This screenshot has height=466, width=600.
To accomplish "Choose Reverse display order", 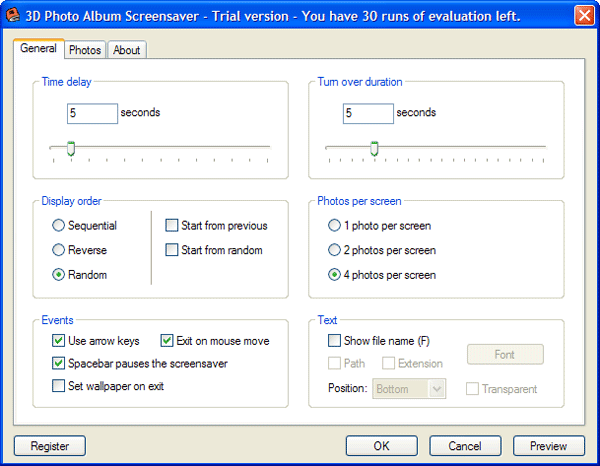I will (59, 250).
